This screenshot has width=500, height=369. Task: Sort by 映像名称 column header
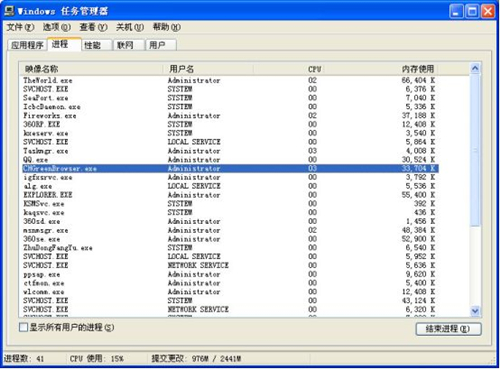[x=92, y=69]
